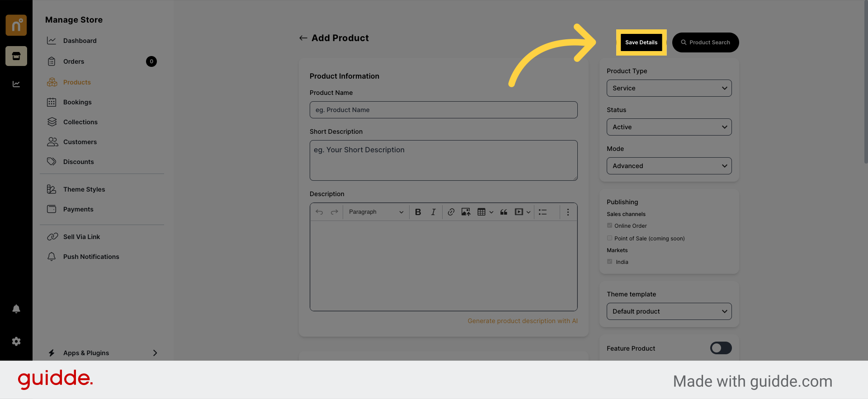Click inside the Description editor body

point(443,266)
